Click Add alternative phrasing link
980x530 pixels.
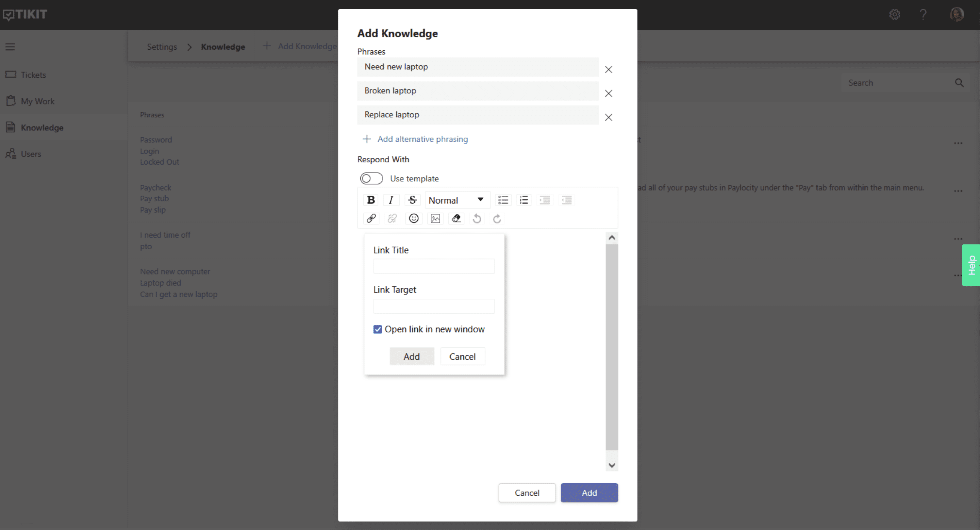click(415, 139)
